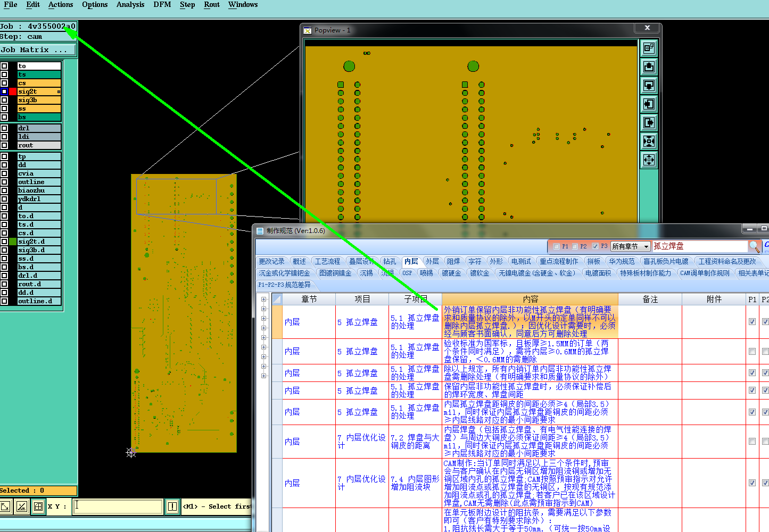This screenshot has width=769, height=532.
Task: Select the biaozhu layer row
Action: pos(39,190)
